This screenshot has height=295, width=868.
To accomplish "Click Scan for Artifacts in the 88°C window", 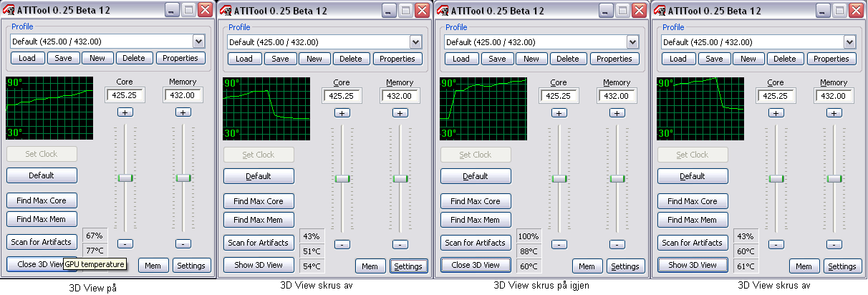I will point(476,243).
